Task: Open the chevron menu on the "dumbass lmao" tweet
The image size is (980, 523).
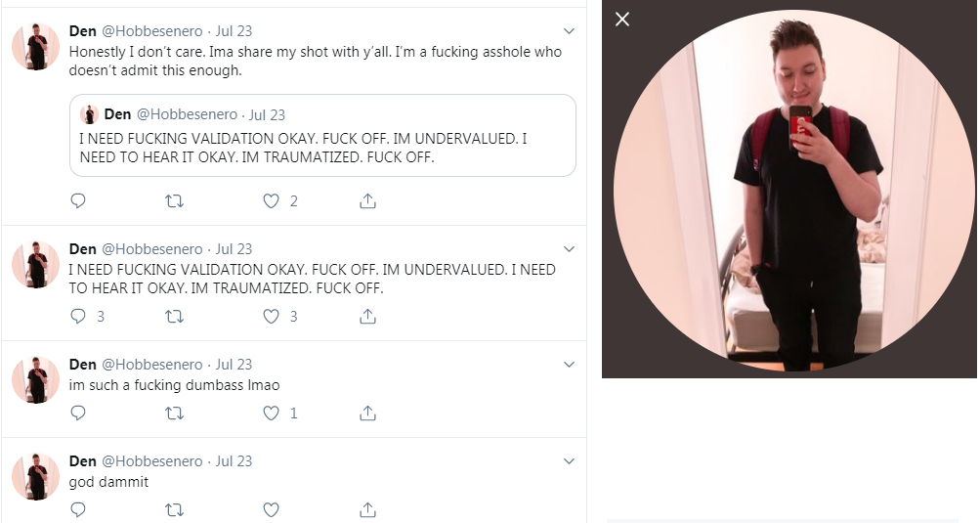Action: pyautogui.click(x=569, y=365)
